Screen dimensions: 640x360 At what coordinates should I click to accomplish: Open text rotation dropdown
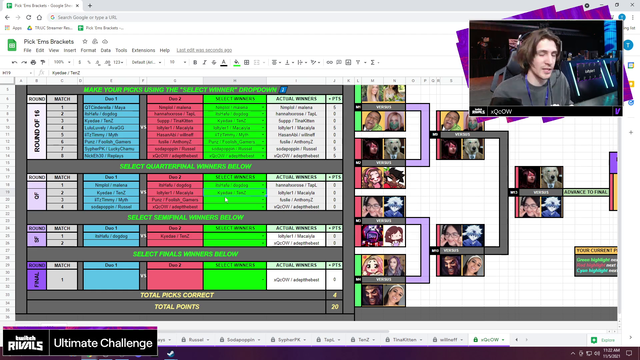[315, 62]
